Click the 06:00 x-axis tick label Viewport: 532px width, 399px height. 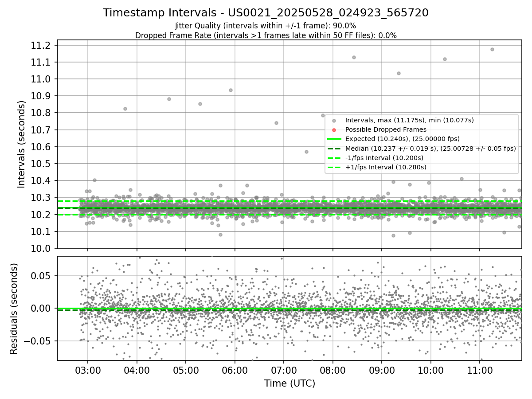[235, 370]
